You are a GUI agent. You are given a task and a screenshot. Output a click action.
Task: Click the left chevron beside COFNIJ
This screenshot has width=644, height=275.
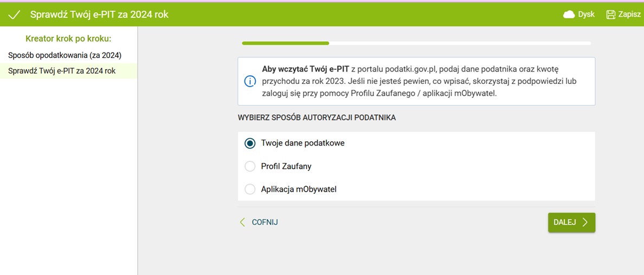(242, 222)
